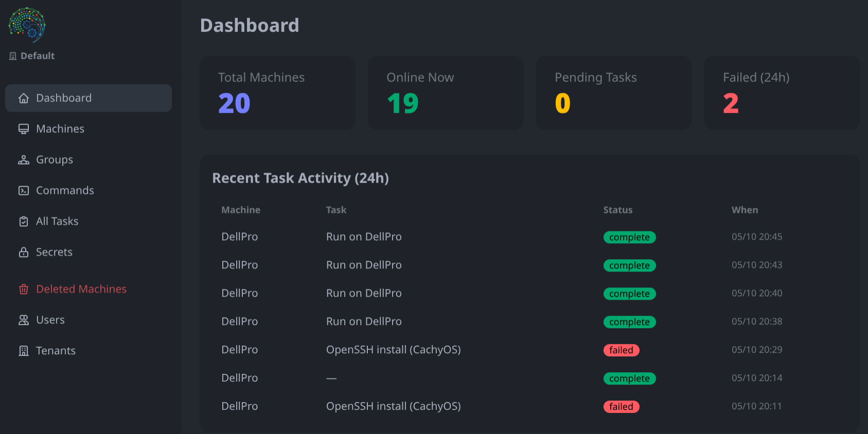This screenshot has width=868, height=434.
Task: Click OpenSSH install task at 20:11
Action: tap(394, 406)
